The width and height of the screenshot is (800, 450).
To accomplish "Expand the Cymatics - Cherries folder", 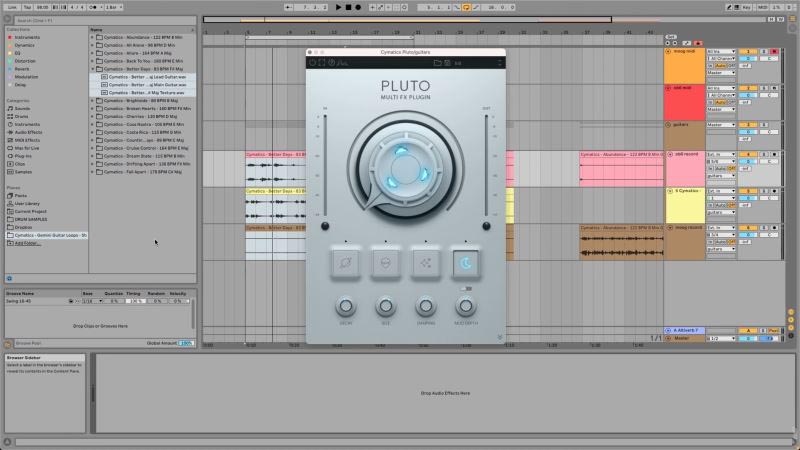I will [x=92, y=116].
